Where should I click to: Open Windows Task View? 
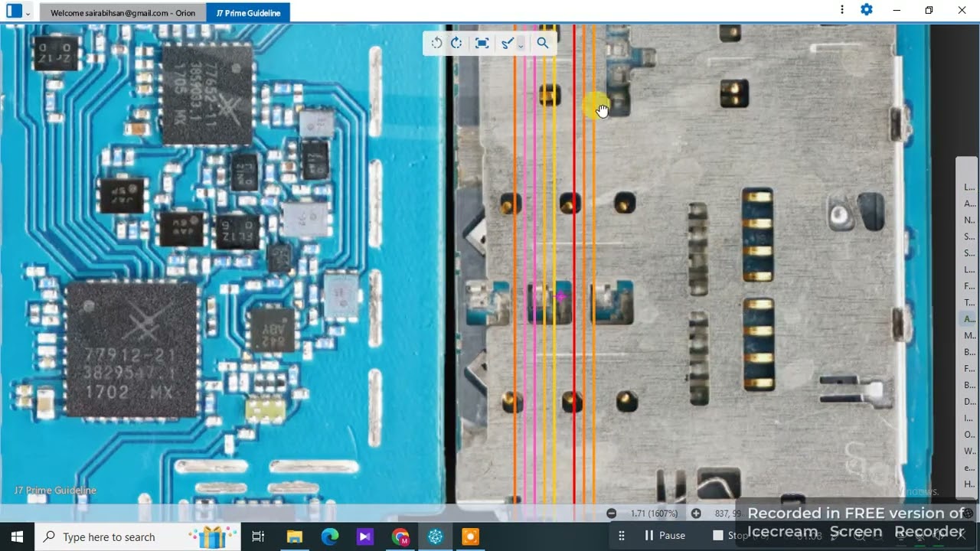[258, 536]
